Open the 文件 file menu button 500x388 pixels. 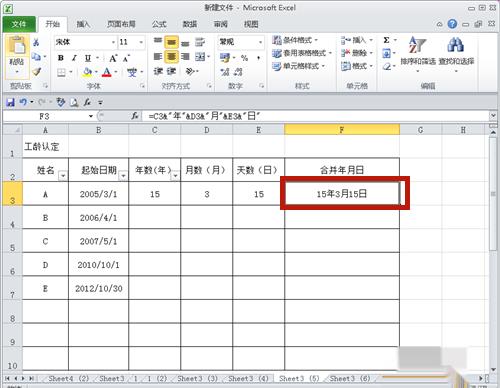click(19, 24)
